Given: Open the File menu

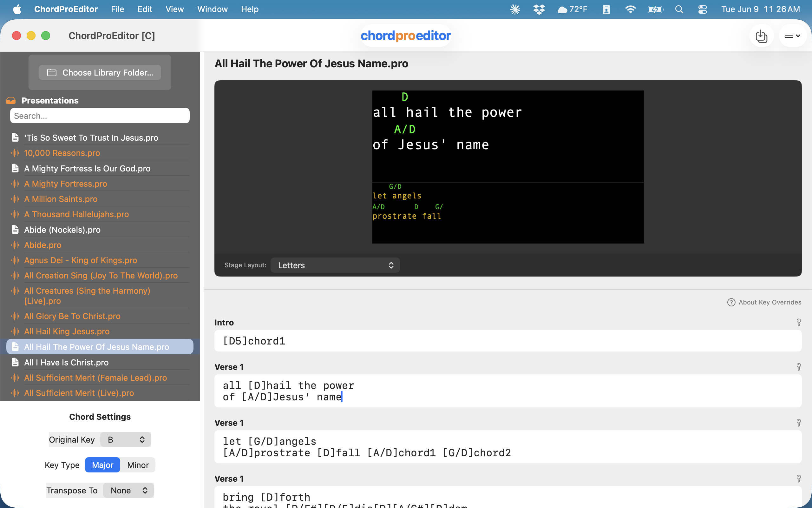Looking at the screenshot, I should click(x=117, y=9).
